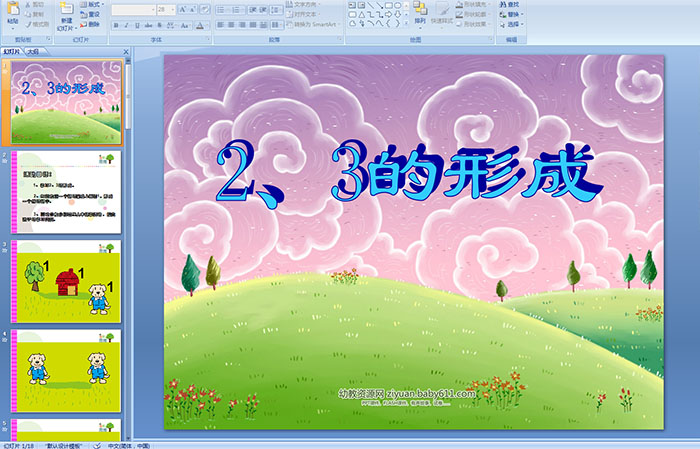The image size is (700, 449).
Task: Open Quick Styles (快速样式) gallery
Action: (x=442, y=13)
